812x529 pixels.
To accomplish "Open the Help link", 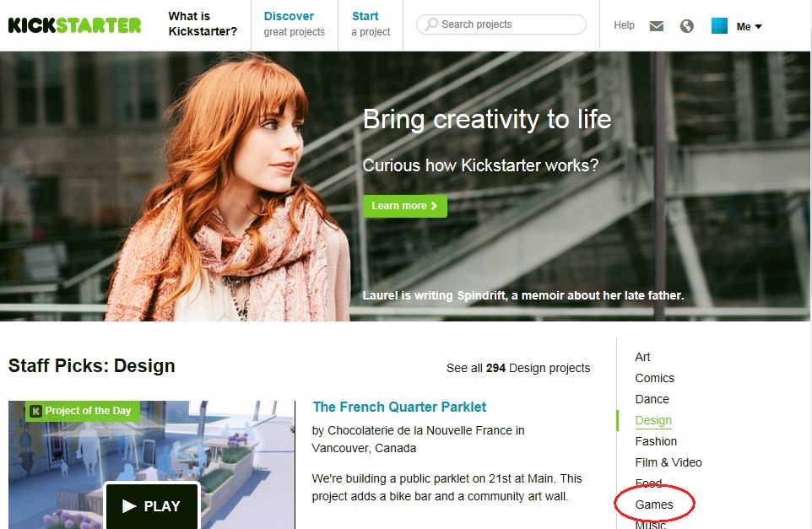I will coord(624,25).
